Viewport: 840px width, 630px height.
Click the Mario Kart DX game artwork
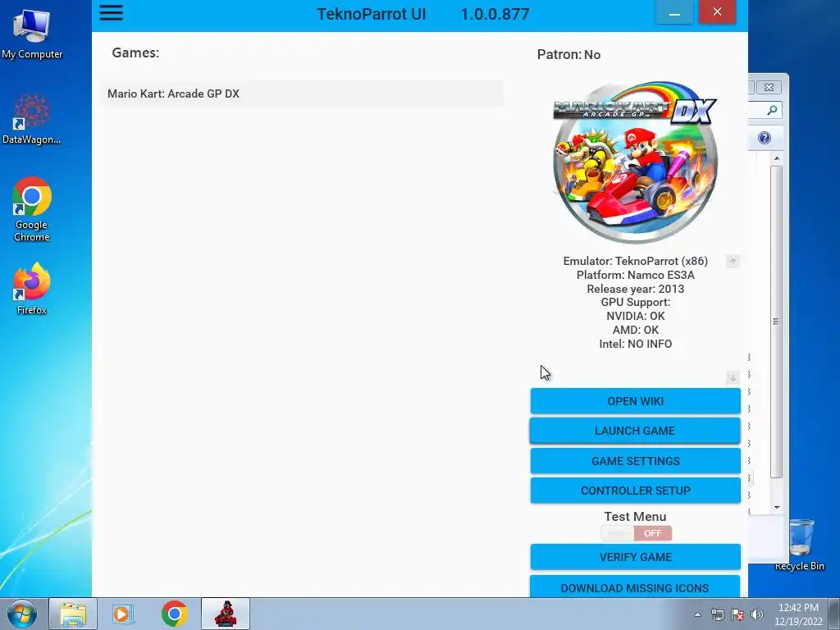636,162
